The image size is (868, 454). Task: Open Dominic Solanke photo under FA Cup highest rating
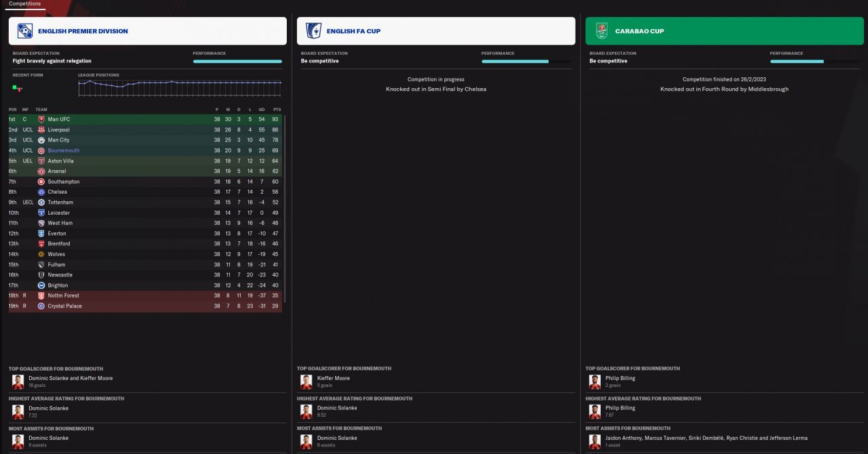click(x=307, y=411)
